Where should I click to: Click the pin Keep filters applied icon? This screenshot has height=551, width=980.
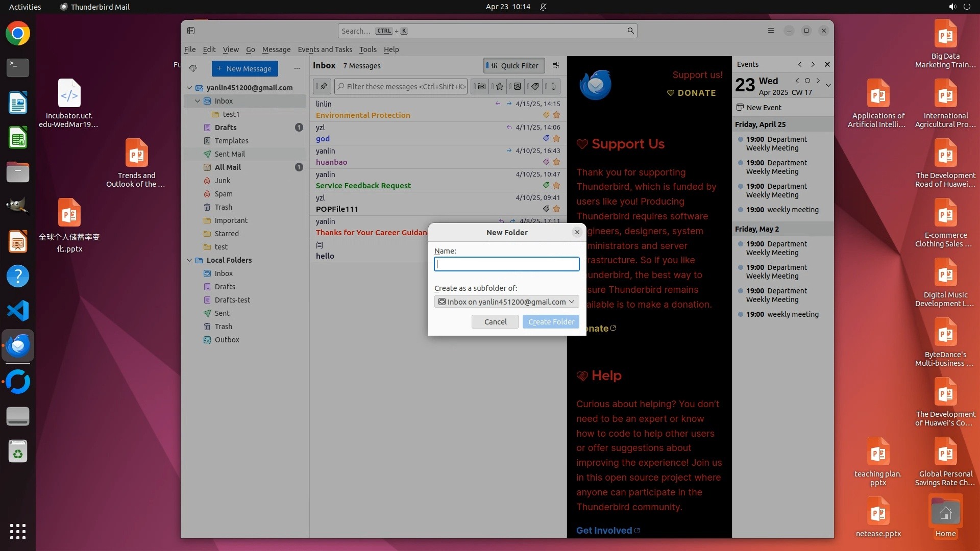tap(323, 87)
